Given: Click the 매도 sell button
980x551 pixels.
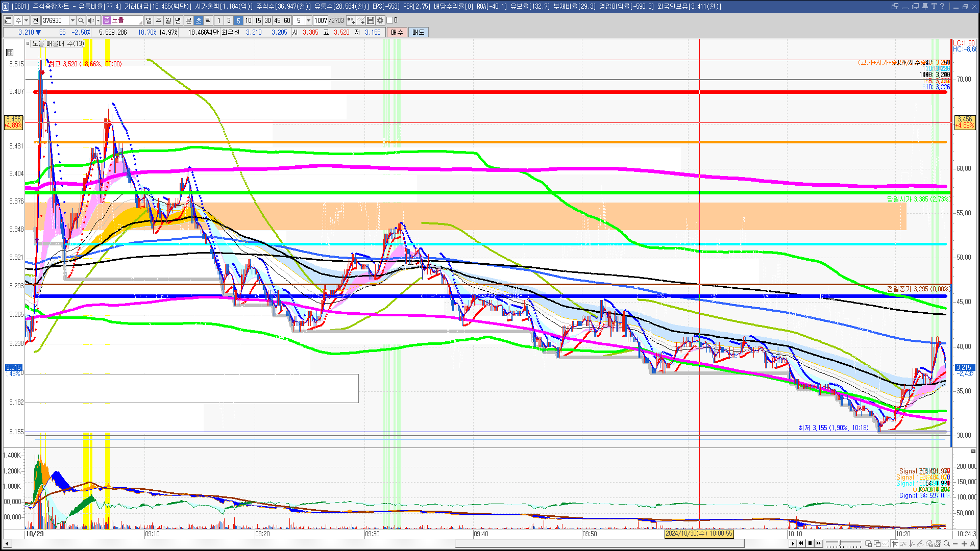Looking at the screenshot, I should [x=419, y=32].
